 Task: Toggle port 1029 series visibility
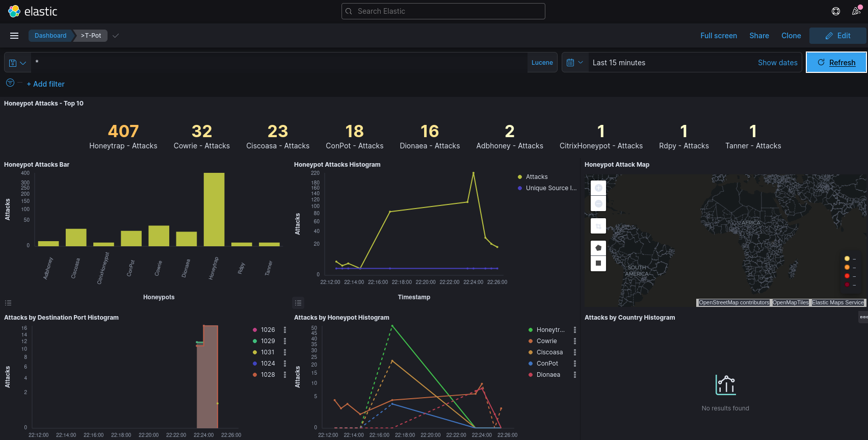268,341
